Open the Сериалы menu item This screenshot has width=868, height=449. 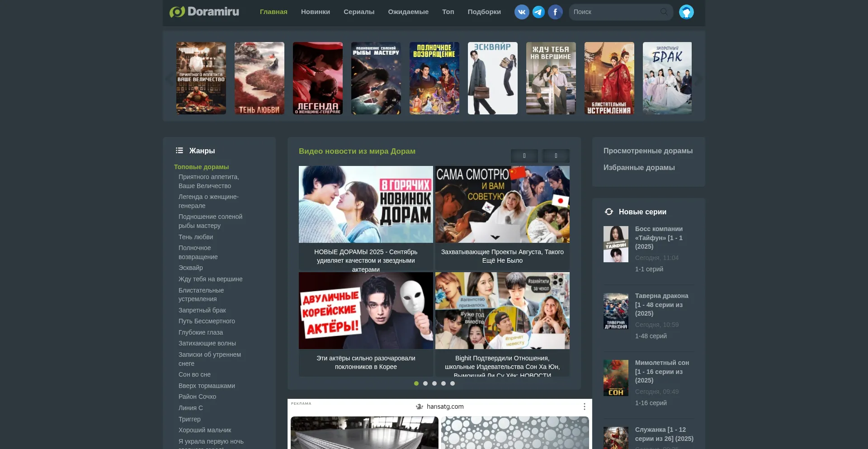pyautogui.click(x=359, y=12)
